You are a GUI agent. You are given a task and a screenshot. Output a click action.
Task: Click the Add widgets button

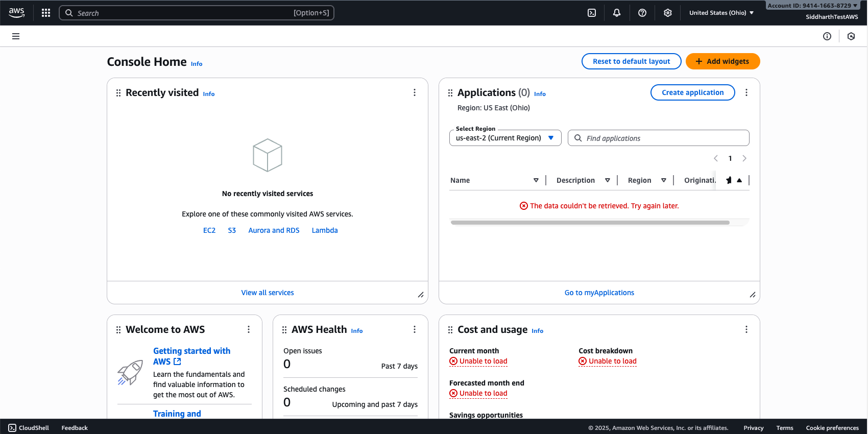[723, 61]
